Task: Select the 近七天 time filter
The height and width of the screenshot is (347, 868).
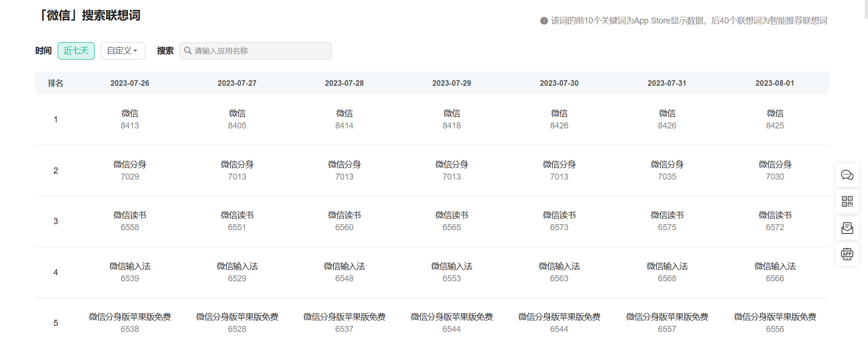Action: click(x=76, y=51)
